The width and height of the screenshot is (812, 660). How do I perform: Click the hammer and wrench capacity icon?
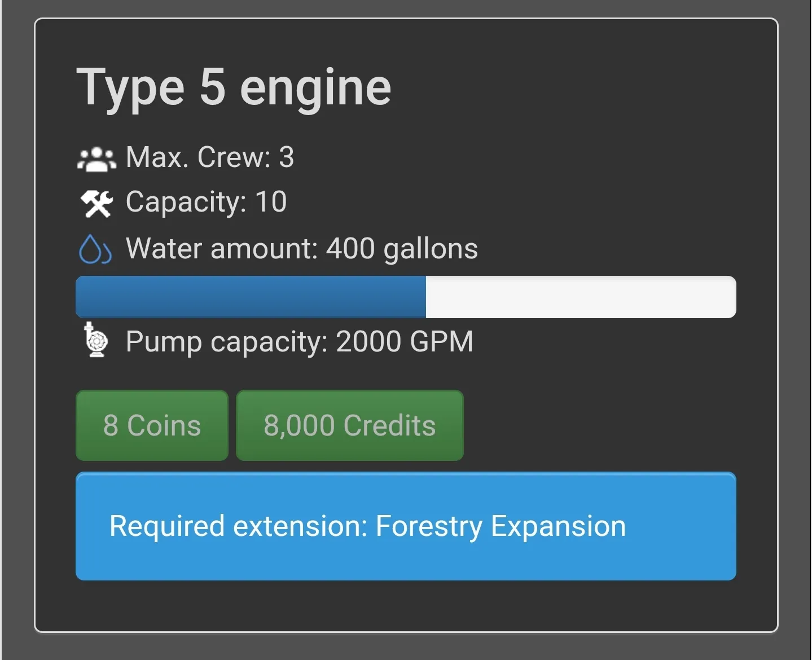click(x=96, y=203)
